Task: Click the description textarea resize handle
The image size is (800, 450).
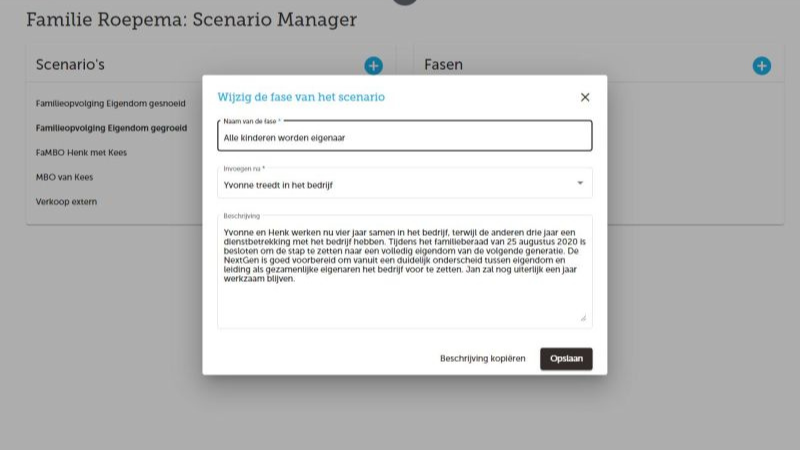Action: tap(583, 318)
